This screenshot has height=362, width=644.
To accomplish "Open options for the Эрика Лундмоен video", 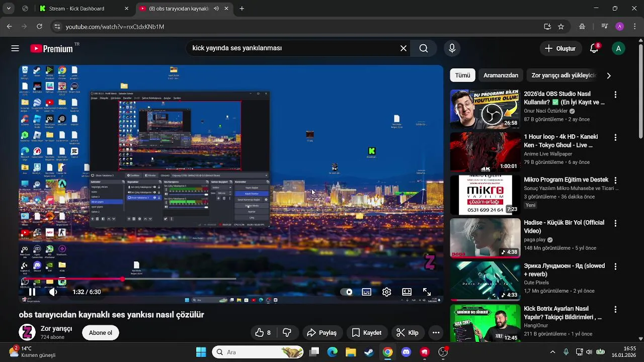I will click(x=615, y=266).
